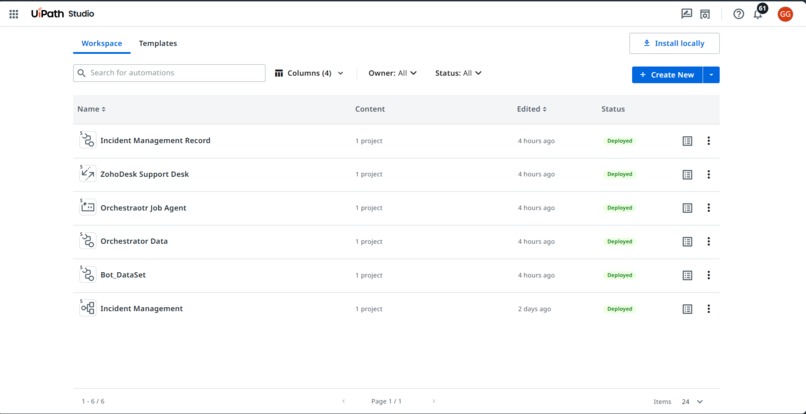This screenshot has width=806, height=414.
Task: Open details panel icon for Orchestraotr Job Agent
Action: coord(687,208)
